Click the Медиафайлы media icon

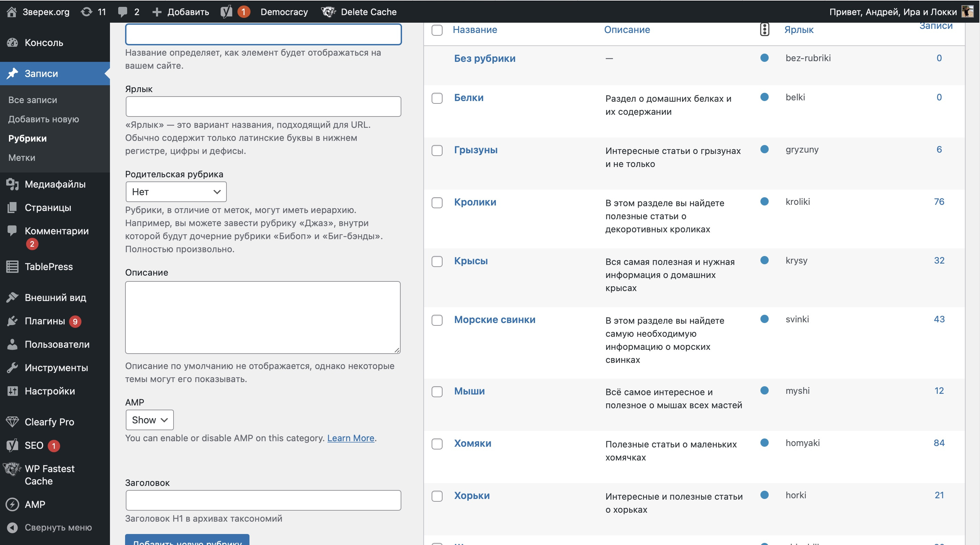(12, 184)
